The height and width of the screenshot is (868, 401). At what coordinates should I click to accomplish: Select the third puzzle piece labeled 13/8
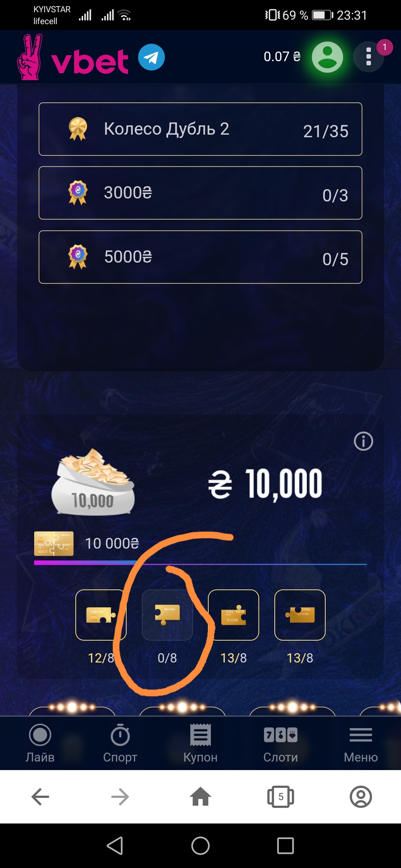coord(234,615)
